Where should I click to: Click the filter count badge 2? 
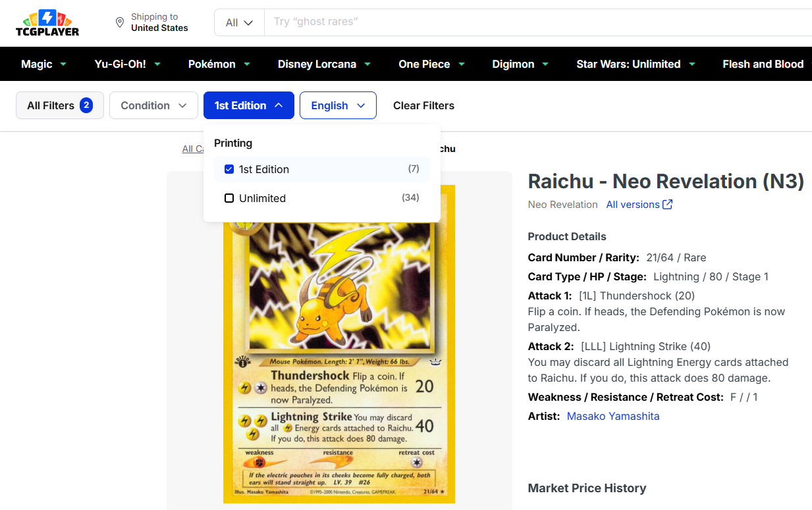tap(86, 105)
